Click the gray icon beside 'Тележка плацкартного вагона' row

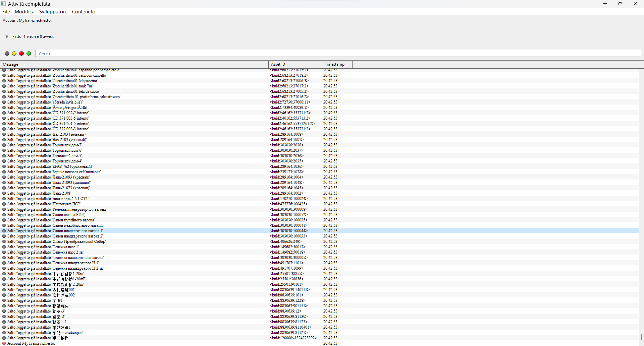pos(4,258)
